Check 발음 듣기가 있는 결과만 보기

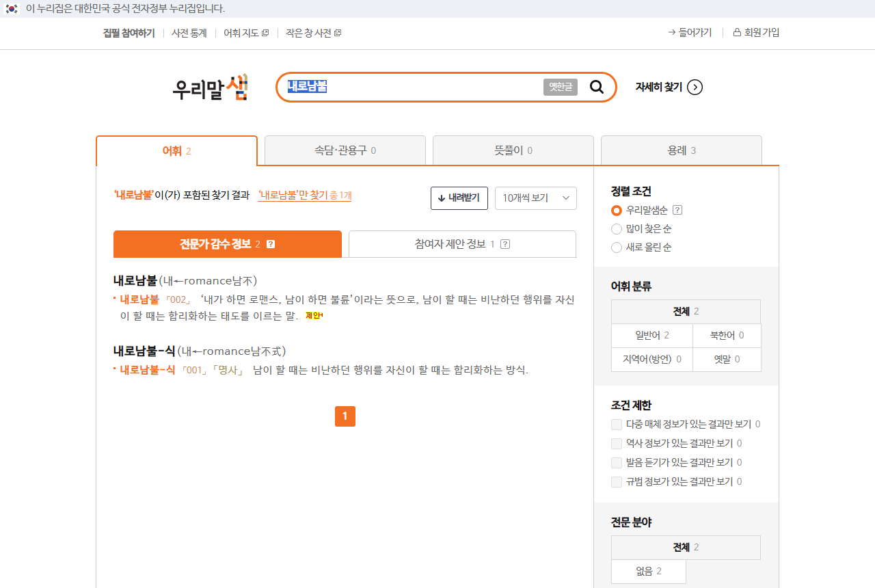click(617, 463)
